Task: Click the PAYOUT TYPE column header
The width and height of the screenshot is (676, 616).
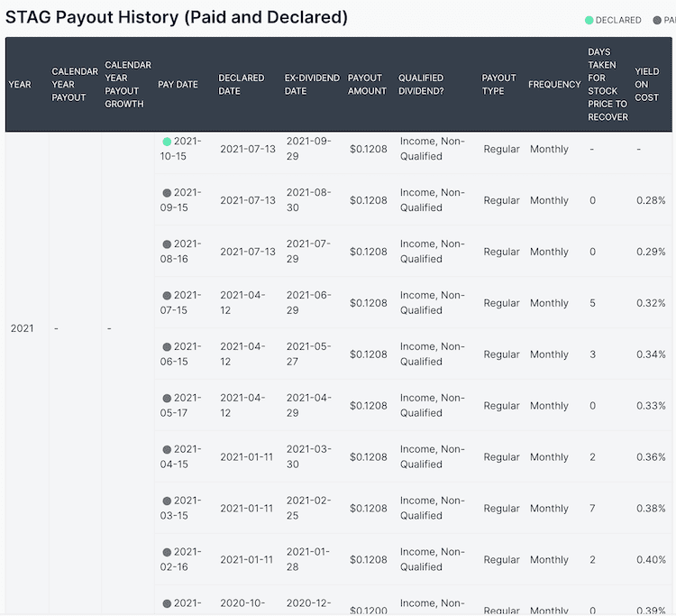Action: click(x=498, y=85)
